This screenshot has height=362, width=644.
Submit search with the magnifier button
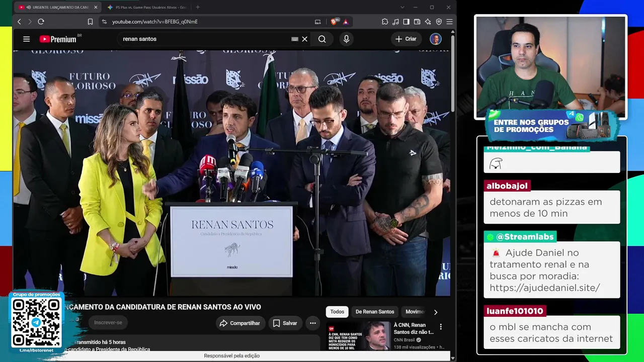322,39
